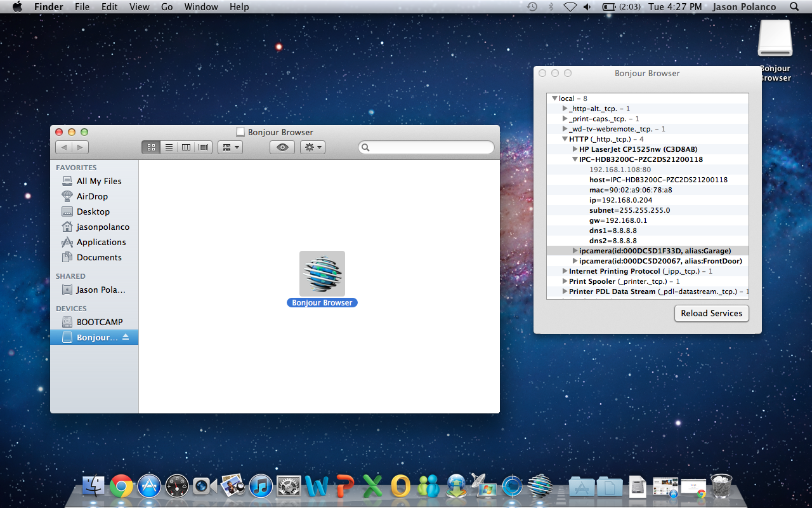Image resolution: width=812 pixels, height=508 pixels.
Task: Click the Finder search field
Action: point(426,147)
